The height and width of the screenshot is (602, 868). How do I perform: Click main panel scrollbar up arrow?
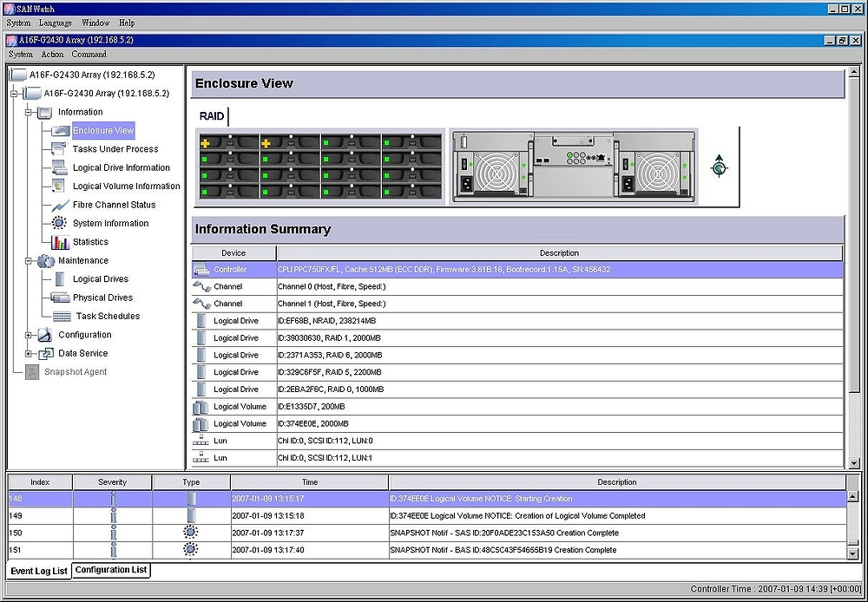[853, 73]
